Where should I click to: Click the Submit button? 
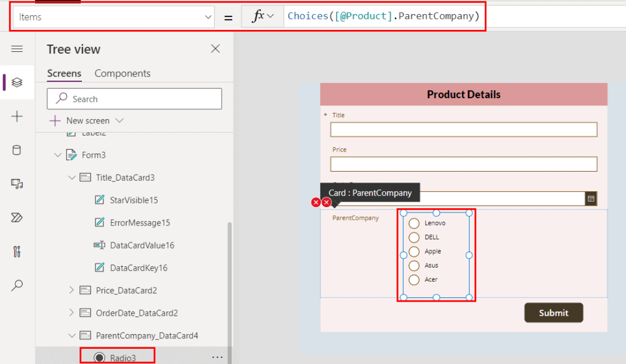tap(553, 312)
